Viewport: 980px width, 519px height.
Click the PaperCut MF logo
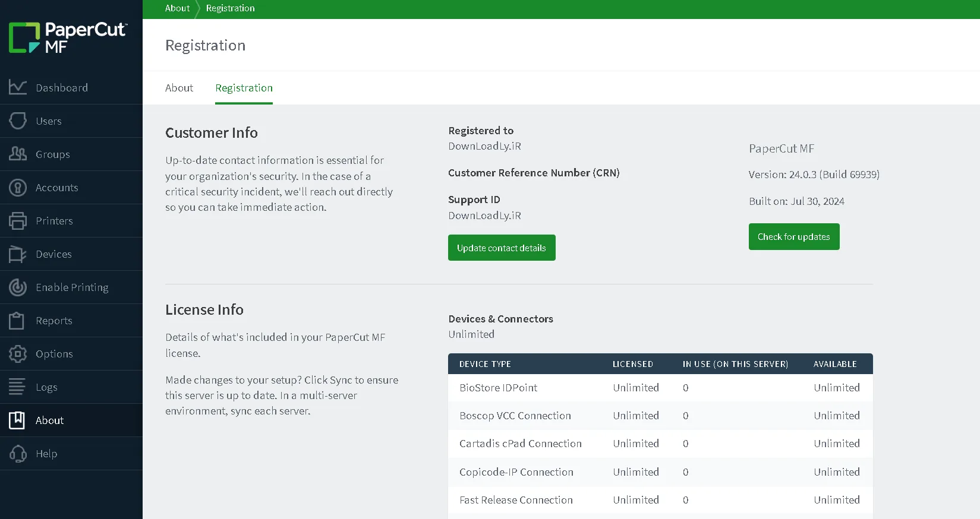pos(68,38)
